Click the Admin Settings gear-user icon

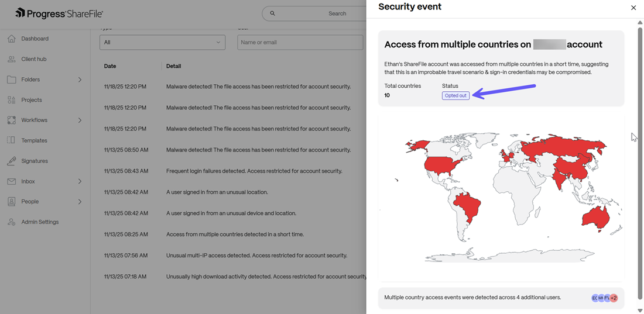[x=12, y=222]
